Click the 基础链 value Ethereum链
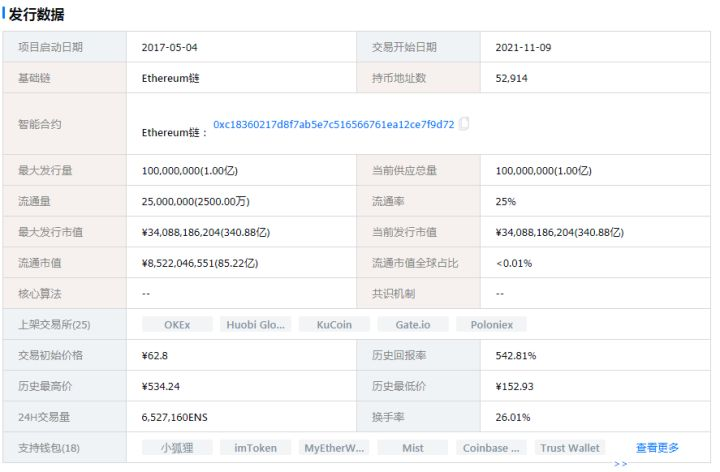The height and width of the screenshot is (472, 720). (170, 78)
